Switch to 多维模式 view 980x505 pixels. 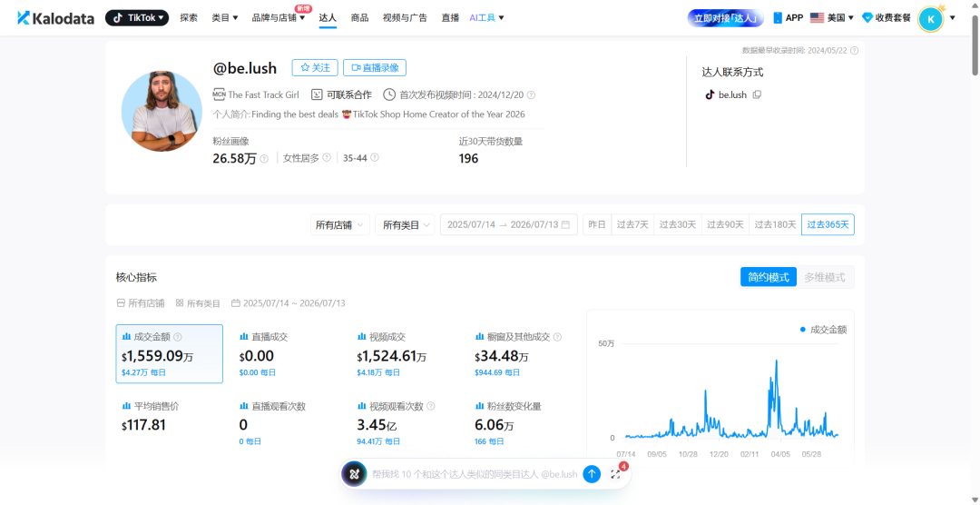tap(824, 277)
